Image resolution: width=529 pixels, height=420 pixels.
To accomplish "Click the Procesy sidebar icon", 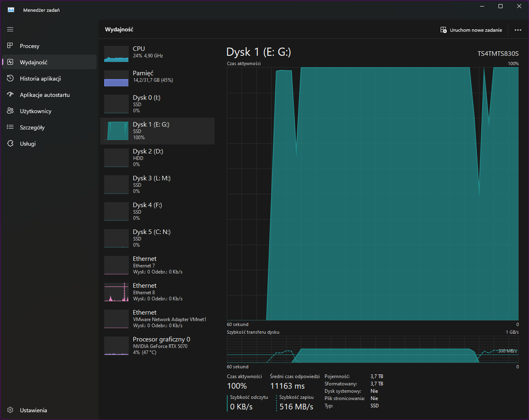I will pyautogui.click(x=10, y=46).
